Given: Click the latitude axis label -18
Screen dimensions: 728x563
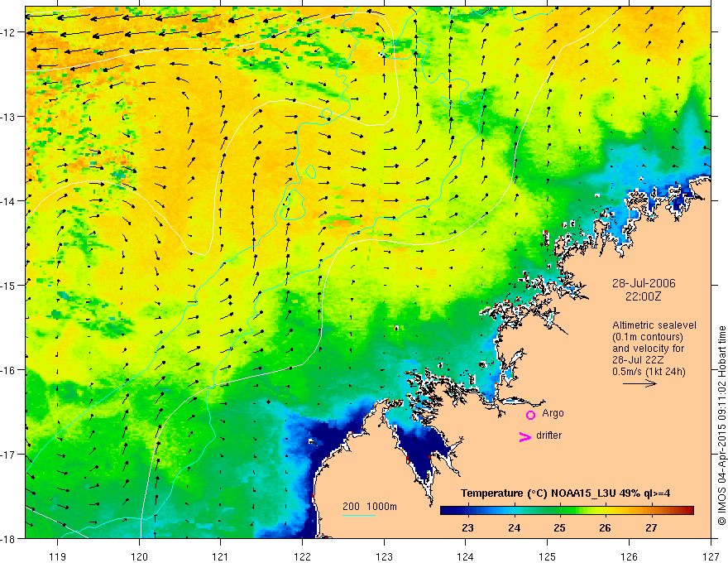Looking at the screenshot, I should coord(9,538).
